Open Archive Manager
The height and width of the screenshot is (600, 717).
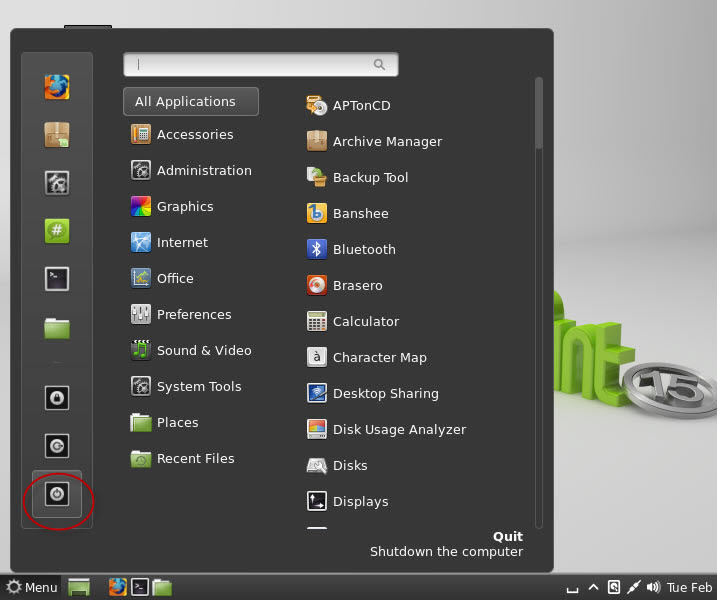374,141
